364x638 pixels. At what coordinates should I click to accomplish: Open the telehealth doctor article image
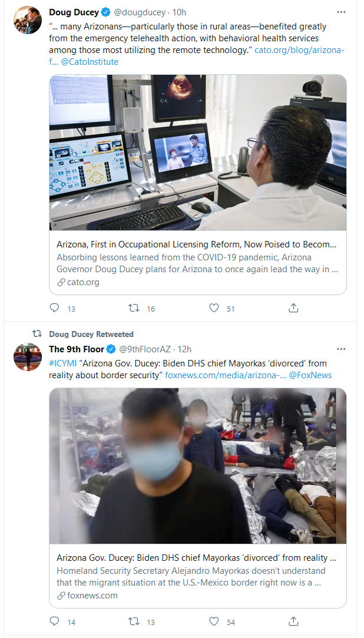tap(198, 153)
